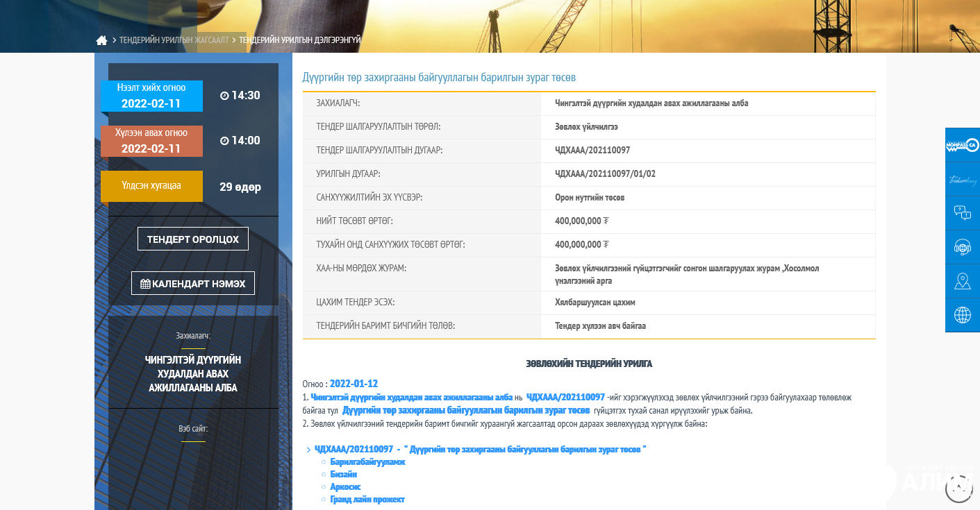Open ЧДХААА/202110097 tender link in list
980x510 pixels.
[x=480, y=450]
